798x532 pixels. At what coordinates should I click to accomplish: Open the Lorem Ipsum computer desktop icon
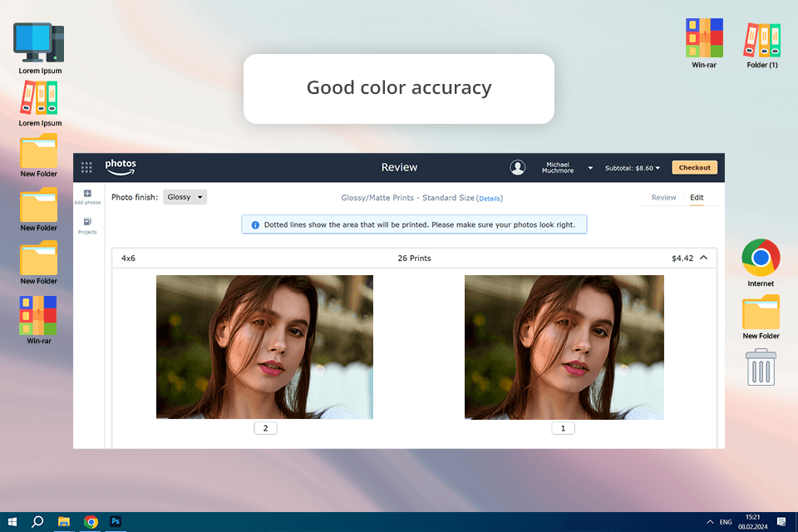click(40, 49)
